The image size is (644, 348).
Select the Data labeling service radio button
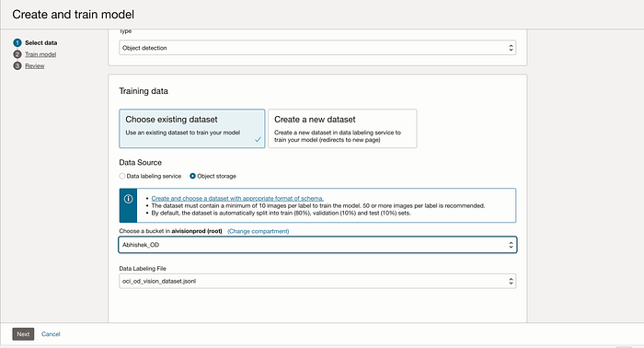122,176
